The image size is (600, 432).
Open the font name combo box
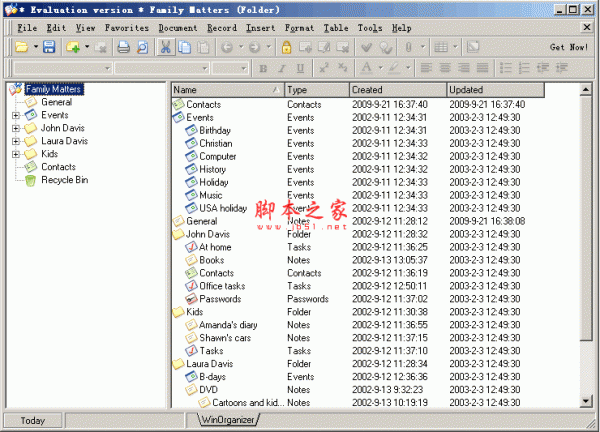coord(162,68)
